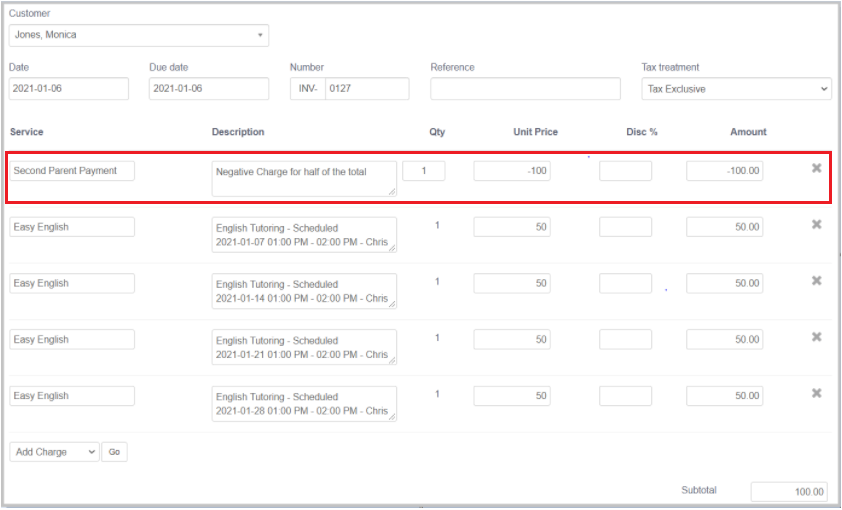Delete the 2021-01-28 Easy English row

[x=816, y=393]
